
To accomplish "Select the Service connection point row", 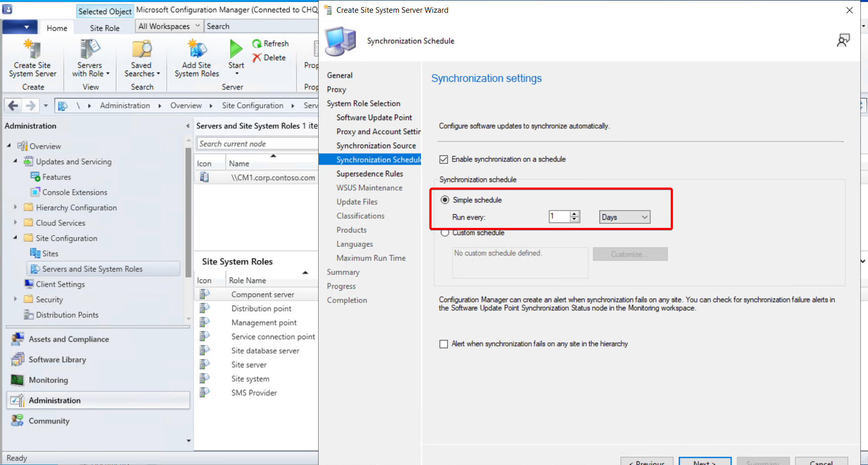I will coord(256,337).
